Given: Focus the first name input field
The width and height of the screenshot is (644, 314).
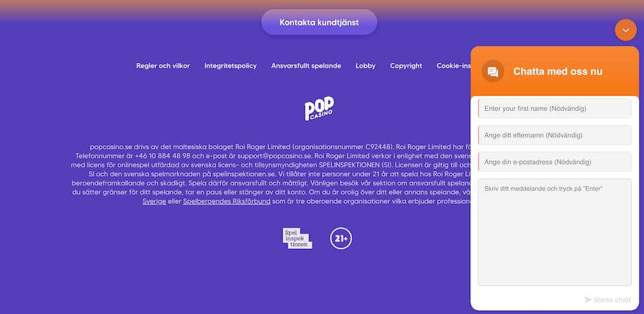Looking at the screenshot, I should point(555,108).
